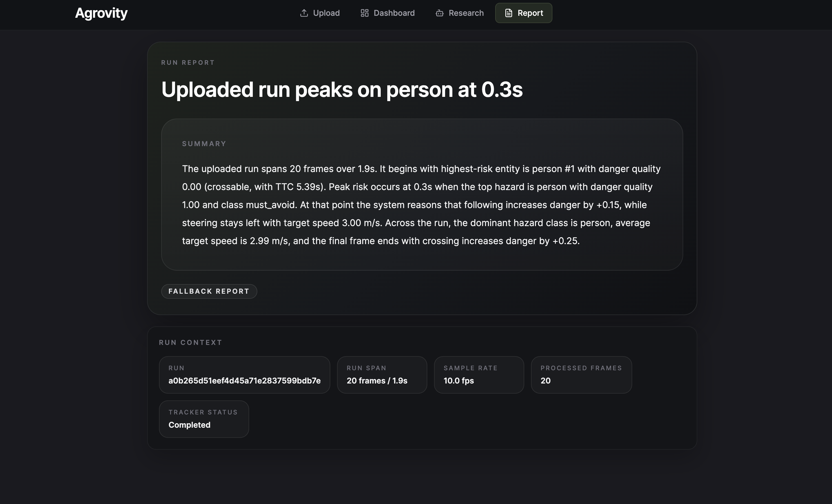Click the Sample Rate 10.0 fps card
This screenshot has width=832, height=504.
click(x=479, y=374)
